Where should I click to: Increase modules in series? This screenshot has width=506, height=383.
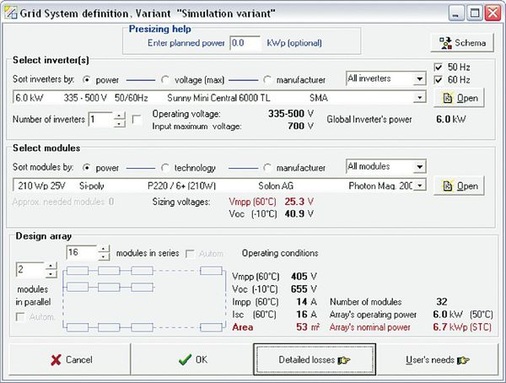tap(104, 249)
